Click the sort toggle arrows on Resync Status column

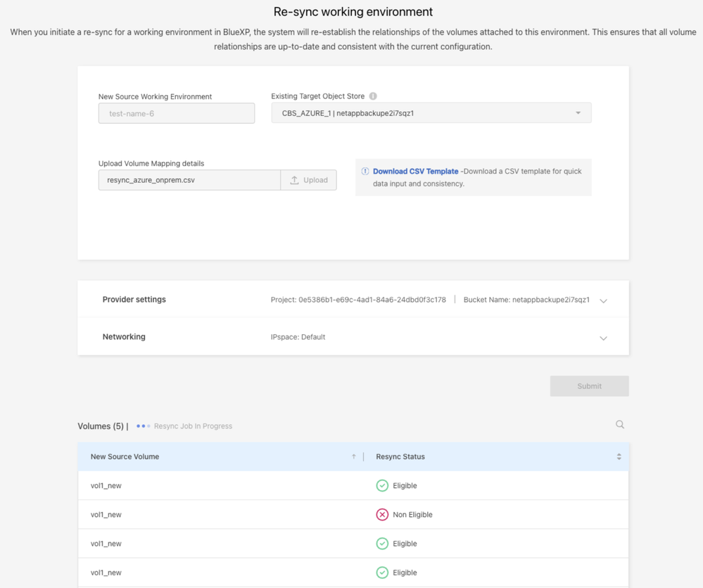point(619,457)
